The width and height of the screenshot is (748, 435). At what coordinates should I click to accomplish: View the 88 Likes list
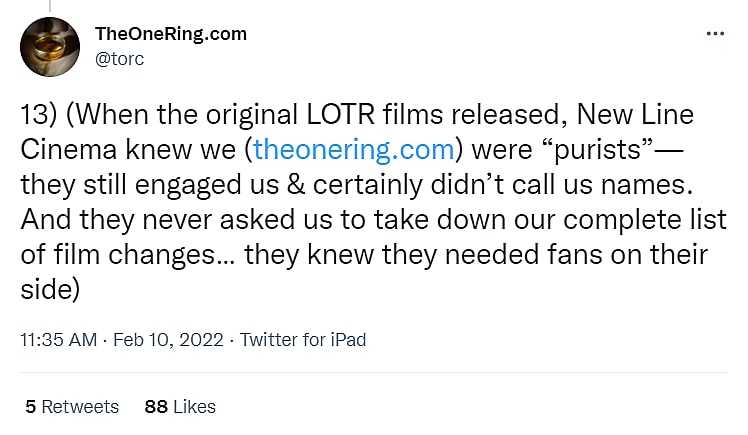click(x=180, y=406)
